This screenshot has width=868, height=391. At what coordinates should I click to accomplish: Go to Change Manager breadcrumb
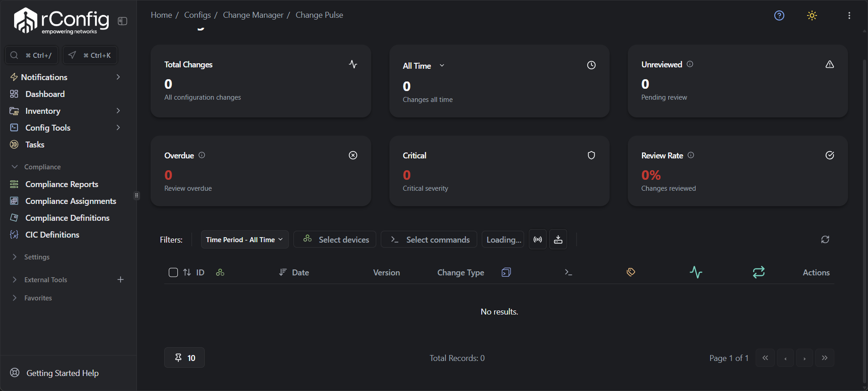pyautogui.click(x=253, y=15)
